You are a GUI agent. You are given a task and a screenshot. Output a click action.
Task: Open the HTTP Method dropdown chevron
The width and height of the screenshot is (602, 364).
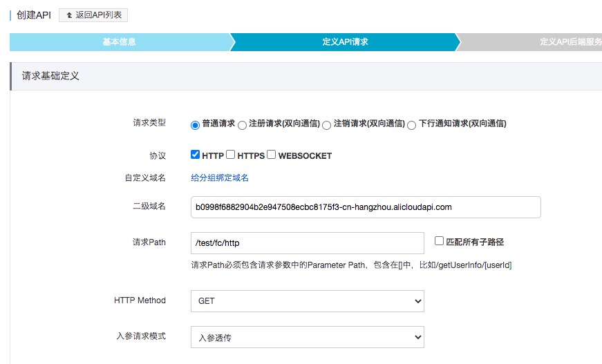point(417,301)
